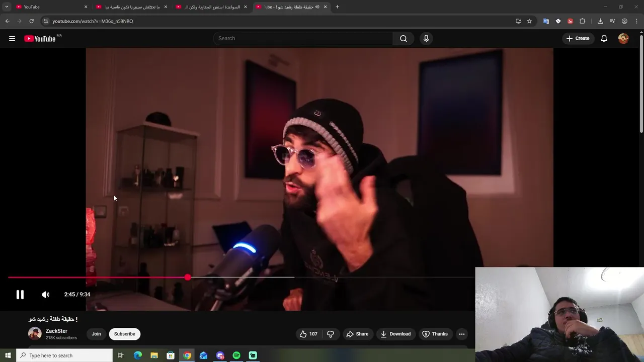Open the Outlook mail taskbar icon
Image resolution: width=644 pixels, height=362 pixels.
pos(203,355)
